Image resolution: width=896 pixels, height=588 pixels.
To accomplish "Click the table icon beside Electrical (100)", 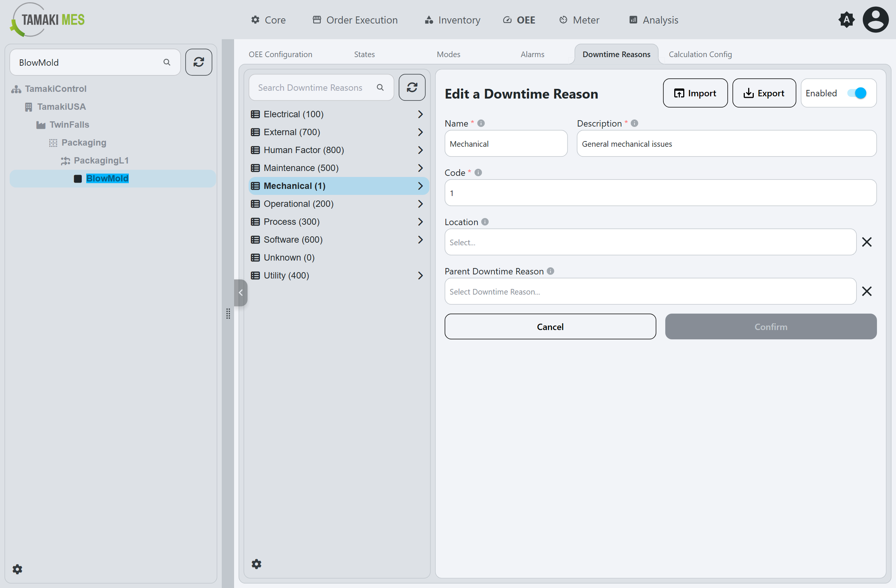I will tap(255, 114).
